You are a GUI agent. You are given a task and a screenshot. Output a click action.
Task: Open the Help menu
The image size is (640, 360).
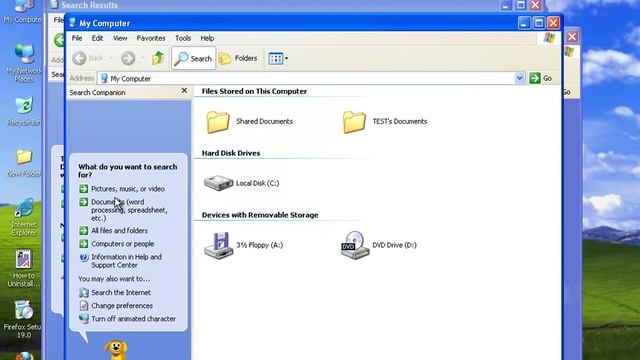[x=207, y=38]
